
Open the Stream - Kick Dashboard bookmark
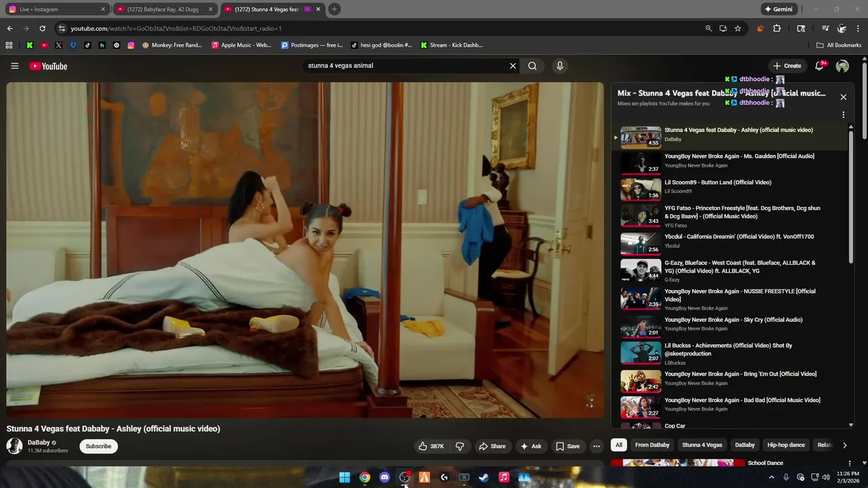[x=451, y=45]
